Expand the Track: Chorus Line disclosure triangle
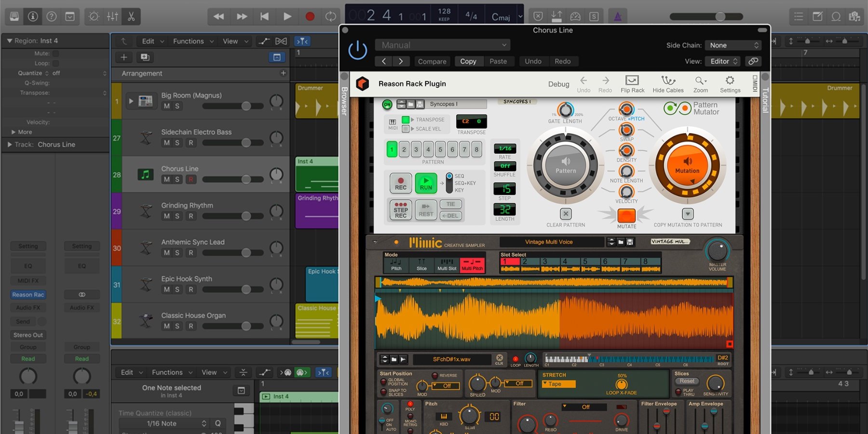The image size is (868, 434). 9,144
